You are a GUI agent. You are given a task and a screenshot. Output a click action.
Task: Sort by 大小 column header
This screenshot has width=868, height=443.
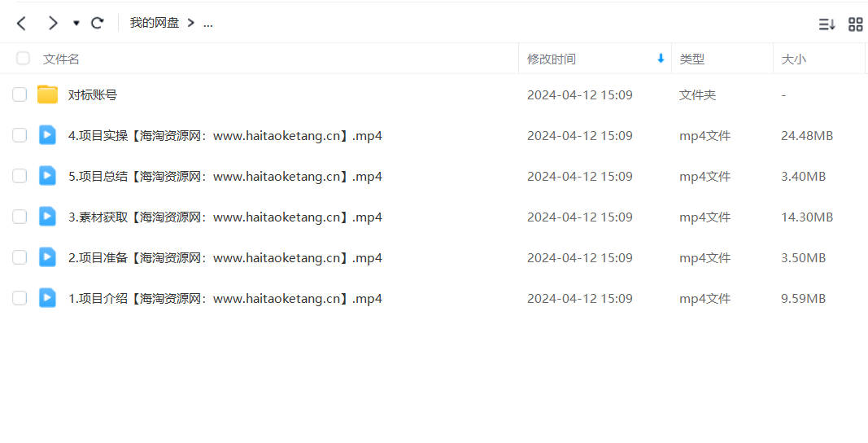[793, 59]
